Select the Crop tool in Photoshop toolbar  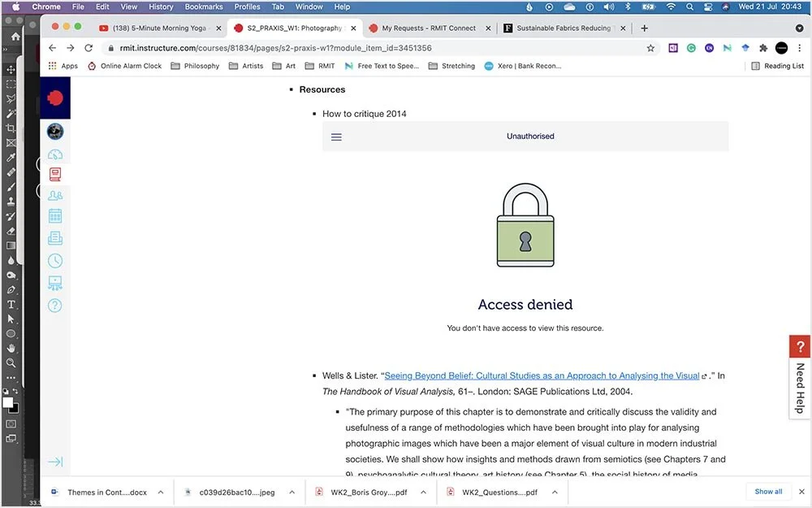[x=11, y=128]
